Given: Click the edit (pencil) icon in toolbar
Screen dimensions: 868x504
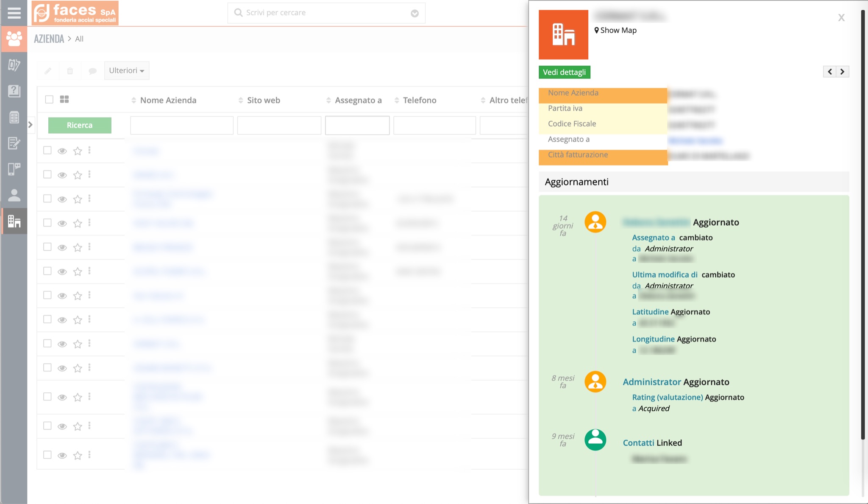Looking at the screenshot, I should (48, 70).
